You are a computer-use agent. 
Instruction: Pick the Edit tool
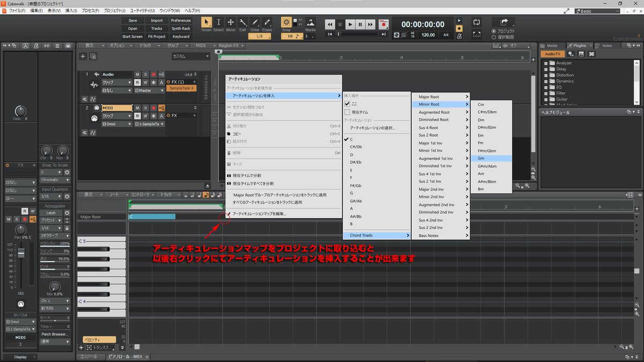[x=243, y=22]
